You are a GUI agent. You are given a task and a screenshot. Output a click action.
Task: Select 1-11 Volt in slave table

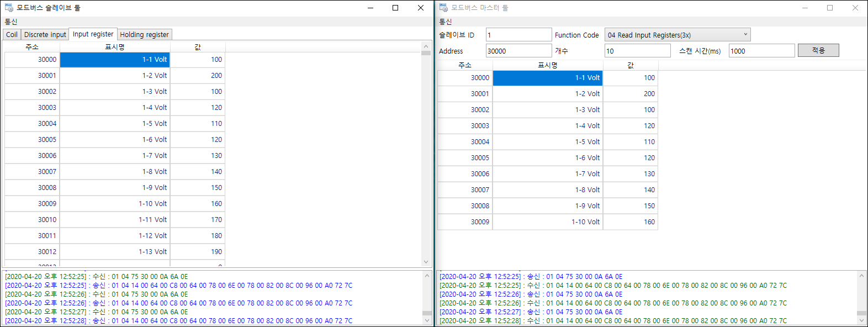point(115,220)
